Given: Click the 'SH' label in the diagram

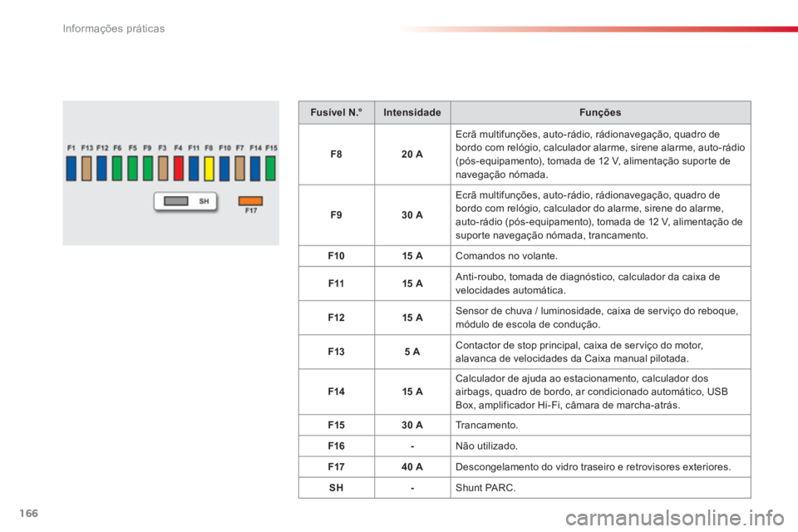Looking at the screenshot, I should click(x=204, y=201).
